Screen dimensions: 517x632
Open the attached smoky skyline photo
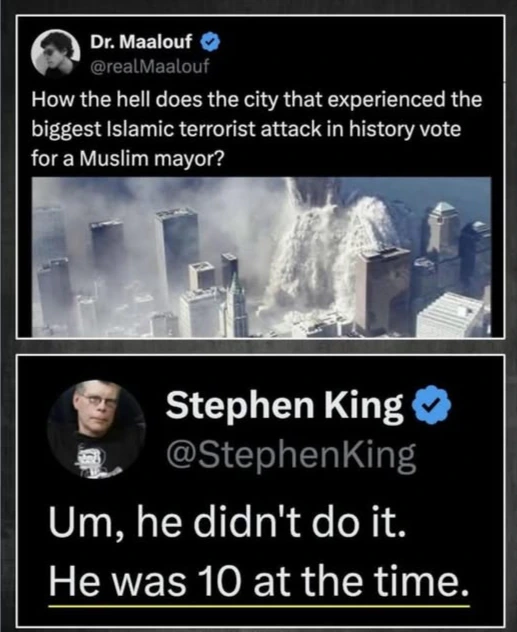[x=261, y=257]
